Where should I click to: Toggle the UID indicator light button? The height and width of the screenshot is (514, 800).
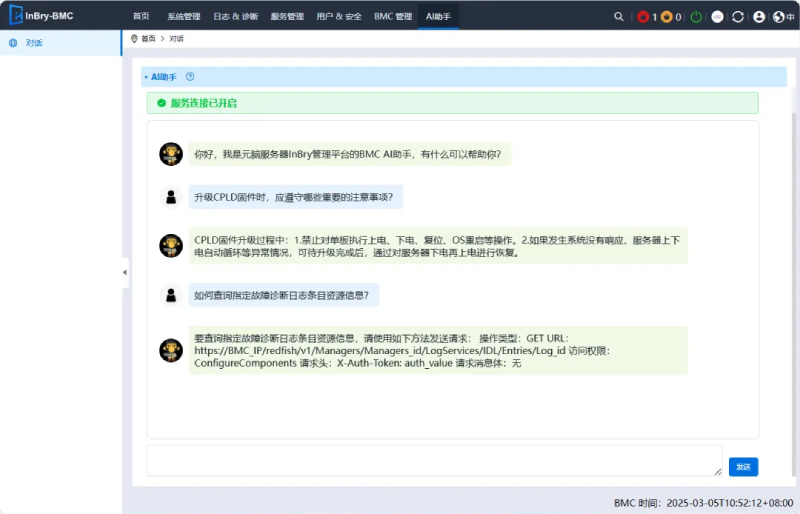click(x=717, y=17)
